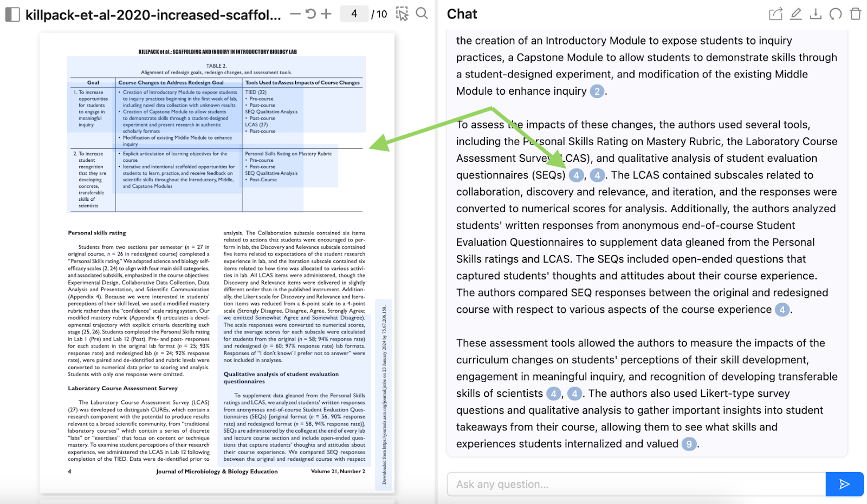Screen dimensions: 867x504
Task: Activate the area selection tool icon
Action: [402, 14]
